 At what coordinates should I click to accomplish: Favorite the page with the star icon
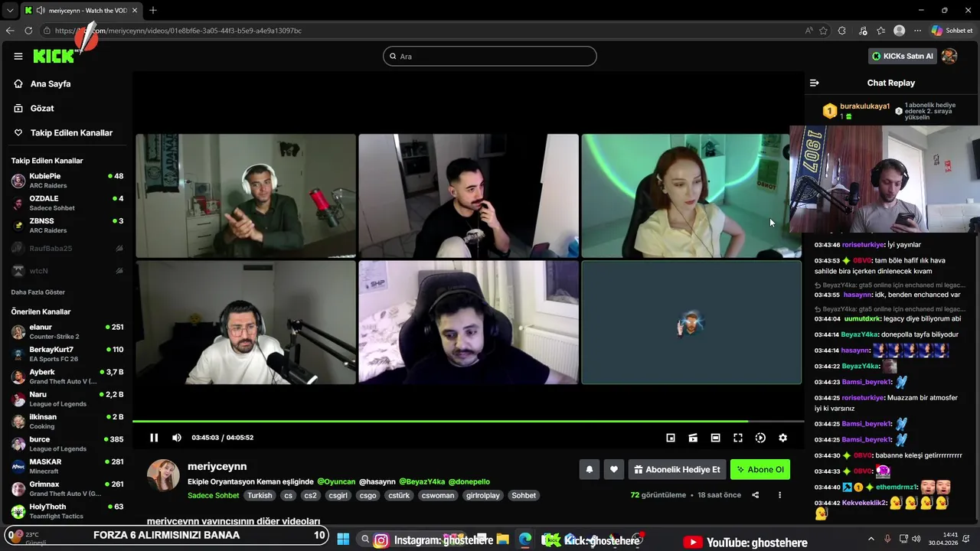pyautogui.click(x=824, y=31)
